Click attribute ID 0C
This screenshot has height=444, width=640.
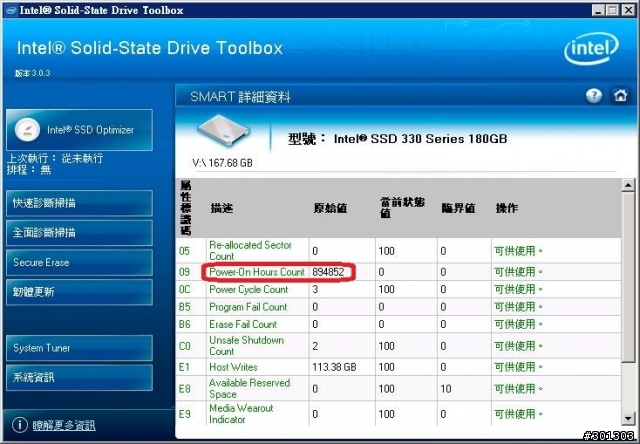184,289
